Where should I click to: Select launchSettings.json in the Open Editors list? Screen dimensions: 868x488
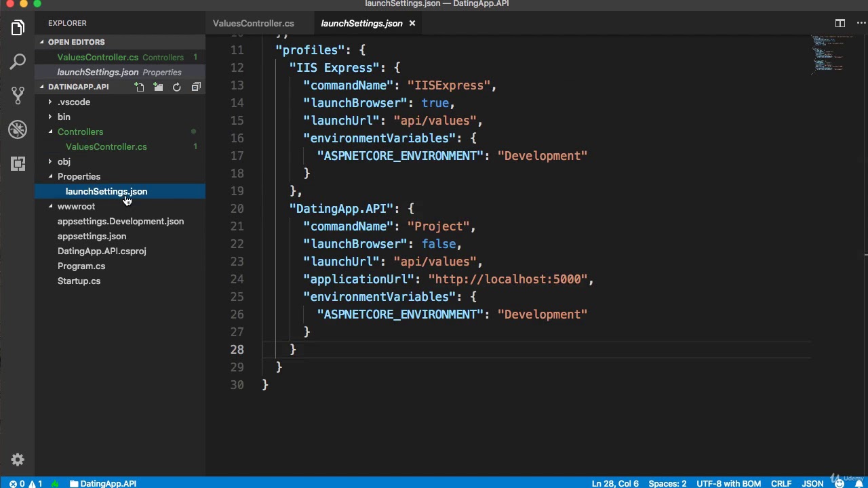120,72
